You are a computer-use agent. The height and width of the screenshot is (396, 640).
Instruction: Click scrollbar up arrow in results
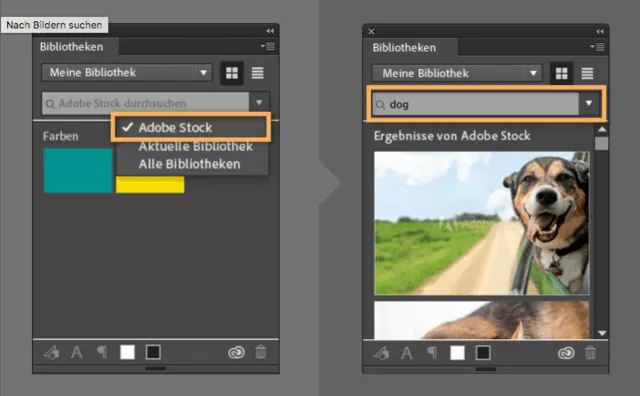pos(602,129)
